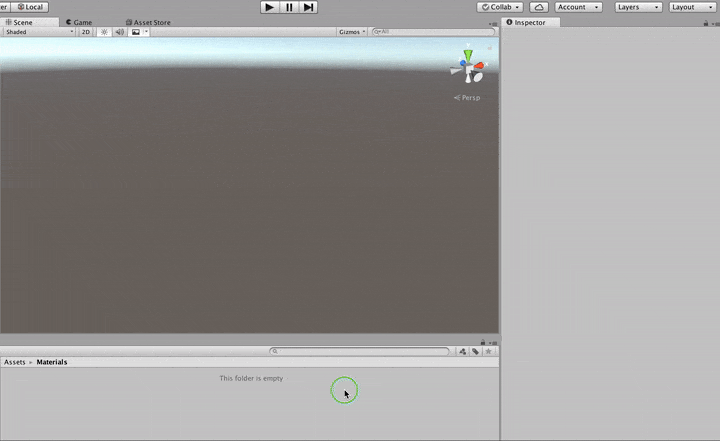Open the Asset Store tab
This screenshot has width=720, height=441.
coord(148,22)
